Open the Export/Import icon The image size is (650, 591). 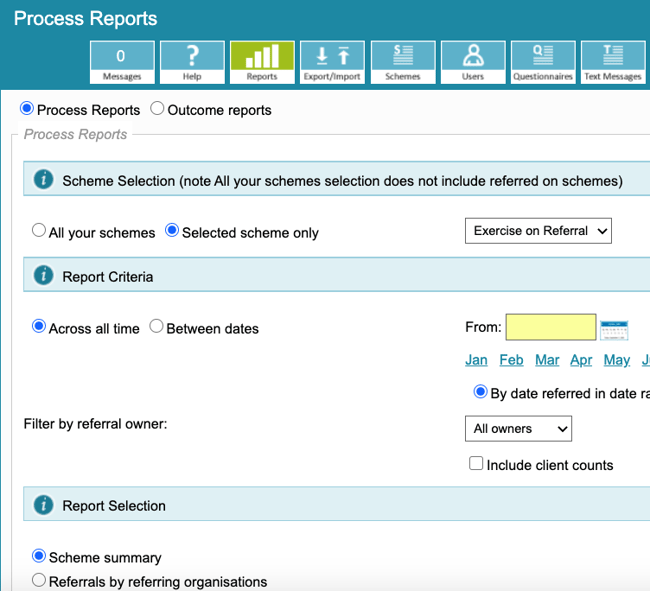tap(332, 62)
